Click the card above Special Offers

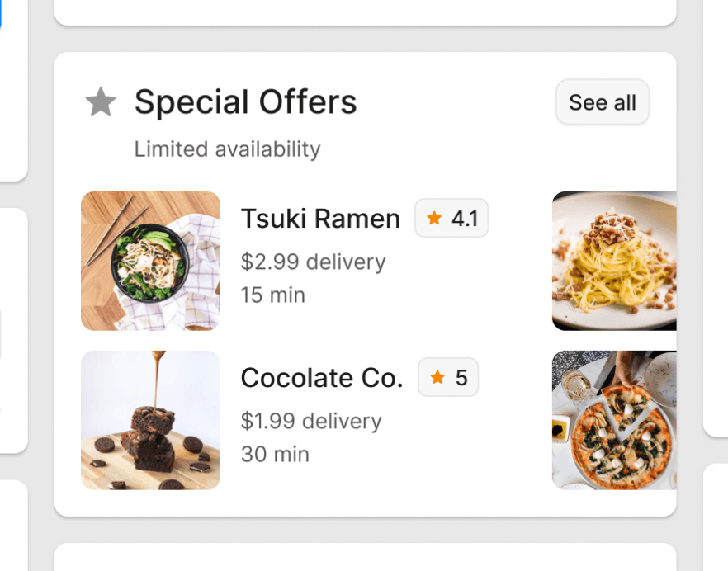coord(365,12)
